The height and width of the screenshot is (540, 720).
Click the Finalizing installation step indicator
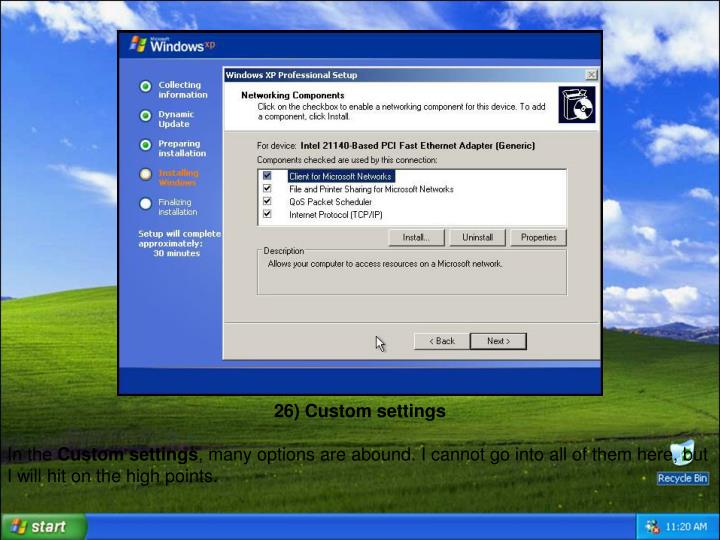pyautogui.click(x=146, y=204)
